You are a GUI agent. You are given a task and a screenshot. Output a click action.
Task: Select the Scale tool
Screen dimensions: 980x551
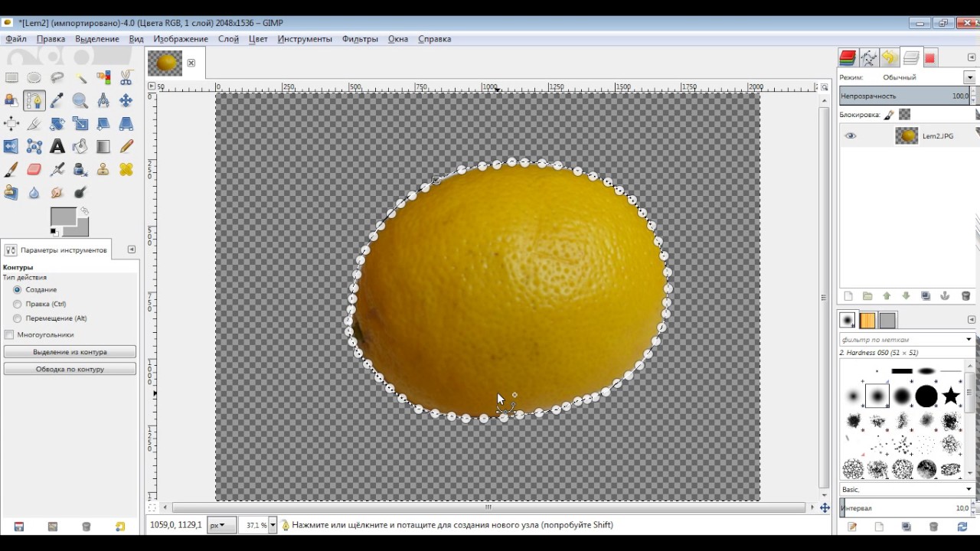[80, 123]
